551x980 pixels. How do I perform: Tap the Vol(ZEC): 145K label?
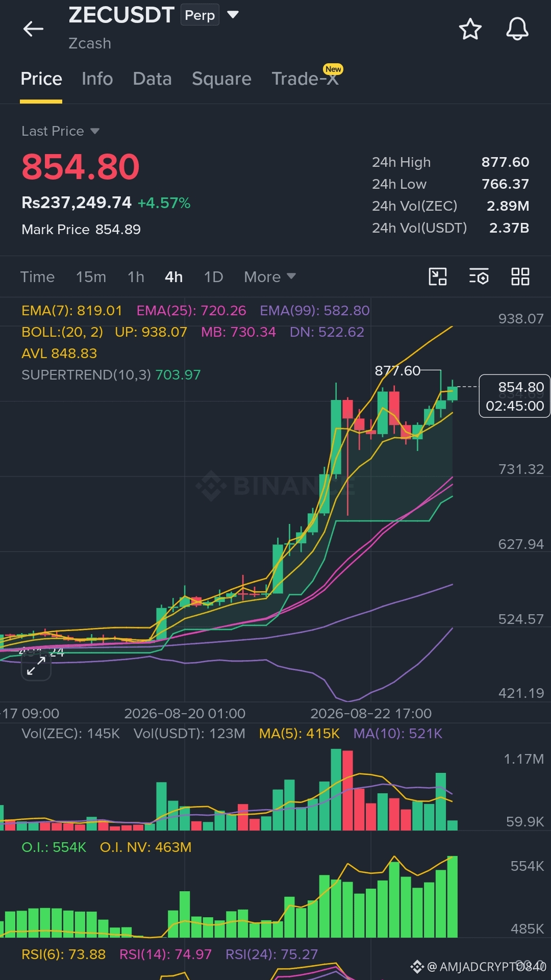coord(70,733)
